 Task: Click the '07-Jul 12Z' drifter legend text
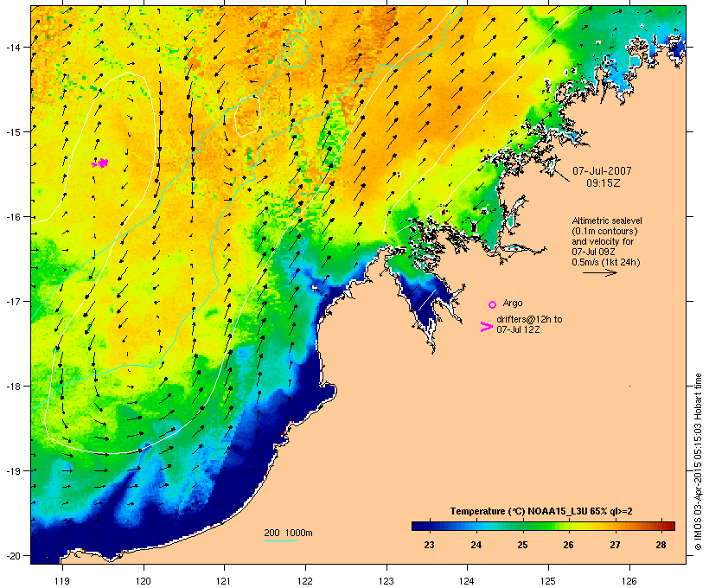518,329
